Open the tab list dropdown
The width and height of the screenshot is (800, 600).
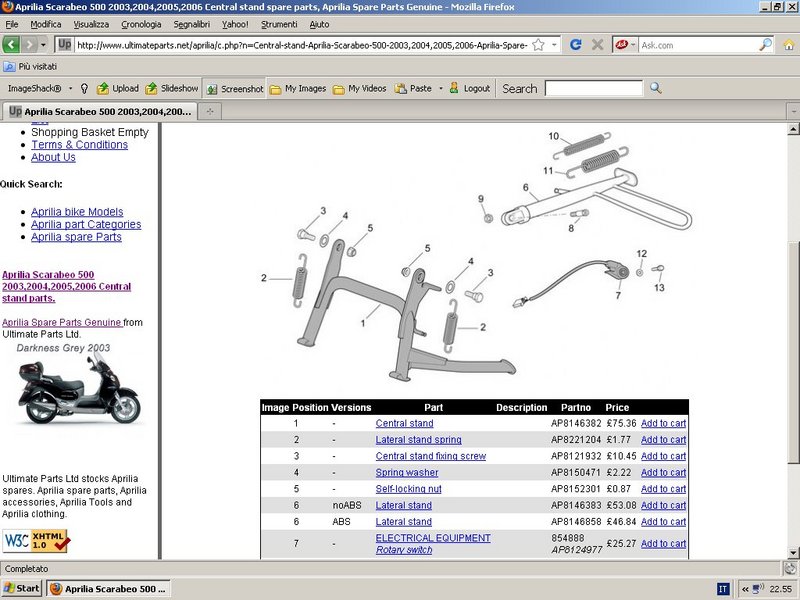click(x=793, y=111)
